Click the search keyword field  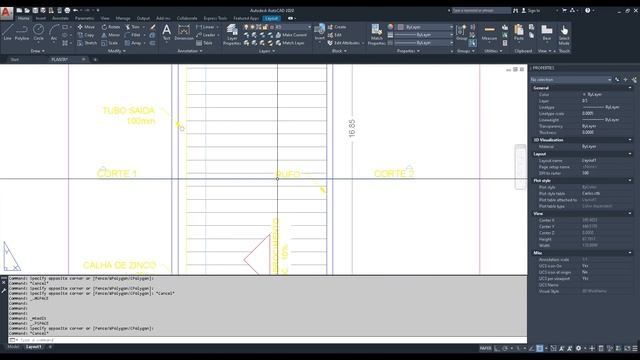481,11
